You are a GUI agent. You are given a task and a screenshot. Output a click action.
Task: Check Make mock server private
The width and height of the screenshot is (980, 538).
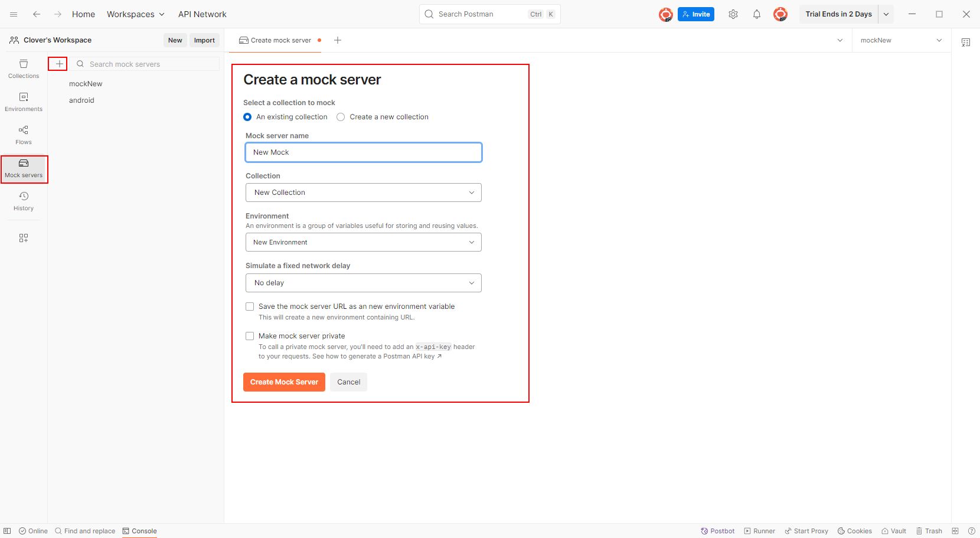coord(250,336)
